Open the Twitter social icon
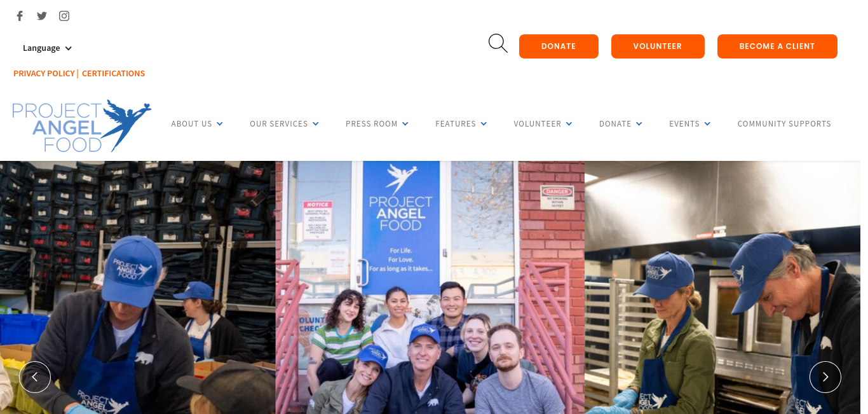Image resolution: width=868 pixels, height=414 pixels. tap(42, 16)
